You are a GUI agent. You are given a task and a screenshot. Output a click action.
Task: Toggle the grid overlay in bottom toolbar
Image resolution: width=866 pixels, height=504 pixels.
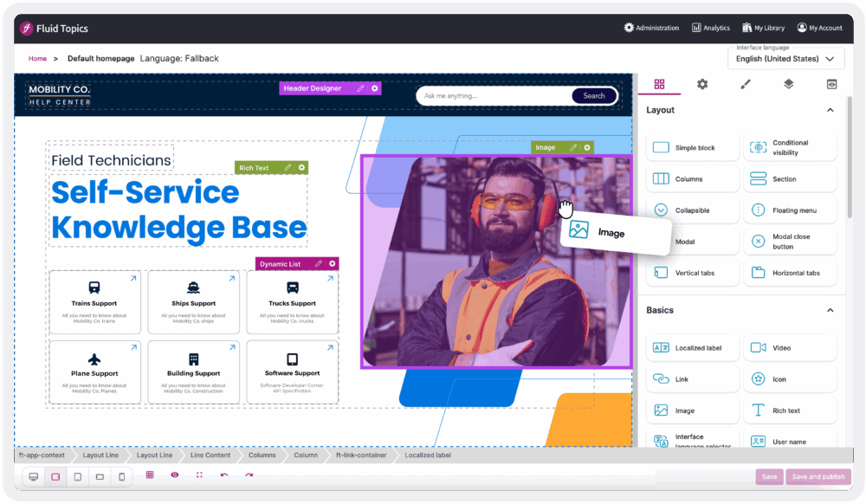[x=150, y=476]
